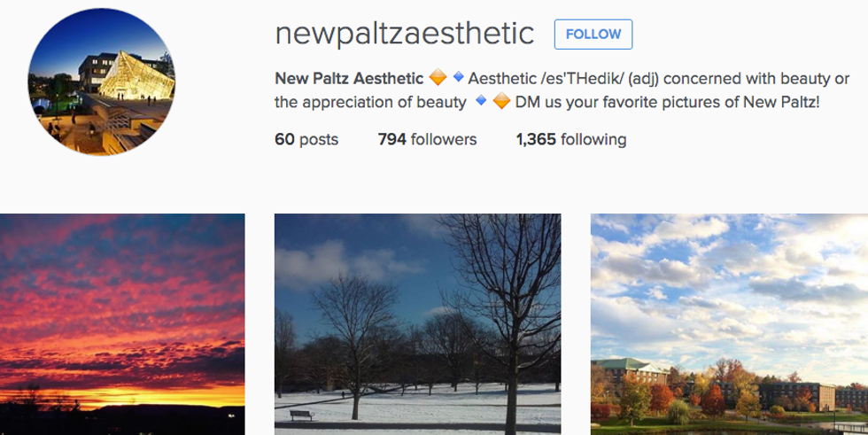Open the red sunset sky photo

tap(122, 324)
